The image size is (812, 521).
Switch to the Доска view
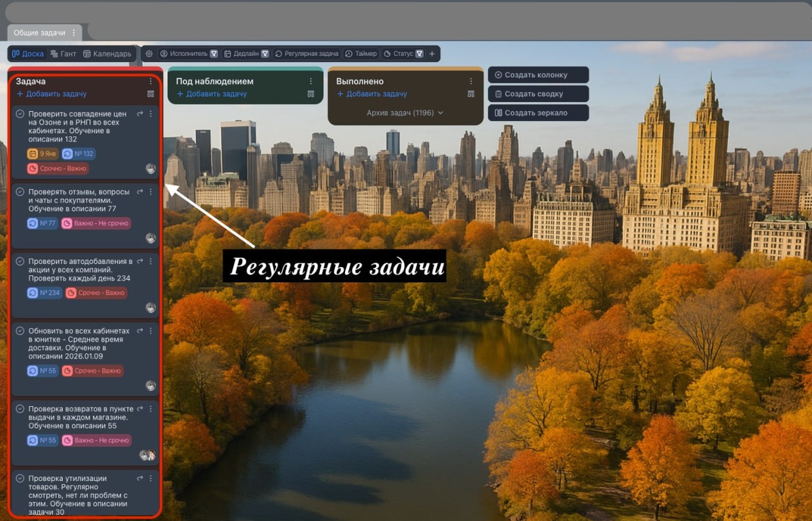click(x=28, y=53)
